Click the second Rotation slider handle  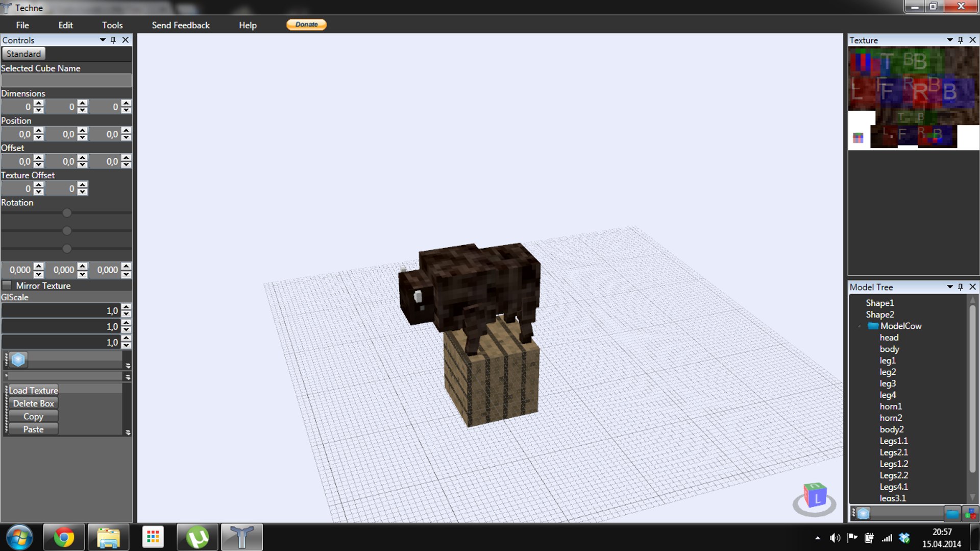click(x=67, y=231)
